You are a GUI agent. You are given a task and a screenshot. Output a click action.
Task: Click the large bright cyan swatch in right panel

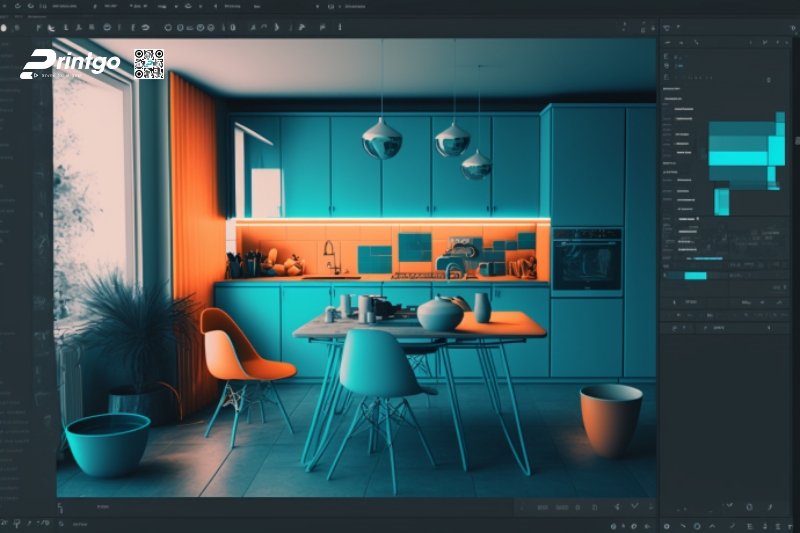[738, 157]
